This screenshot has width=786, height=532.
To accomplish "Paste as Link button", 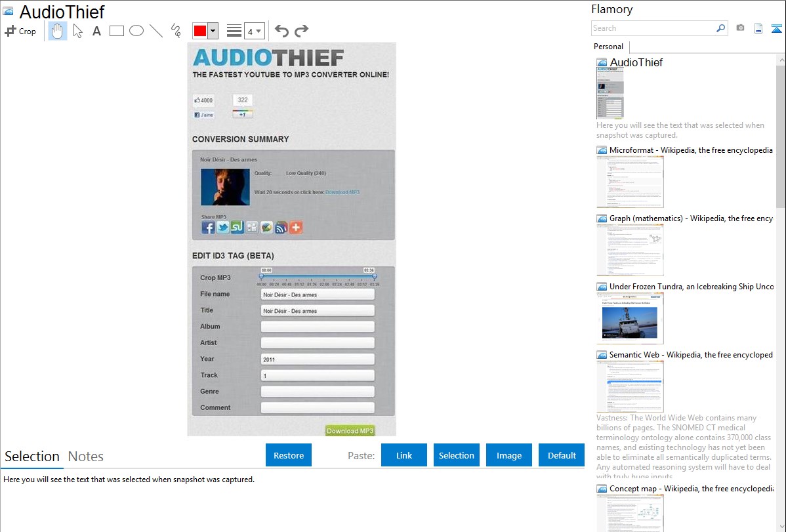I will 404,455.
